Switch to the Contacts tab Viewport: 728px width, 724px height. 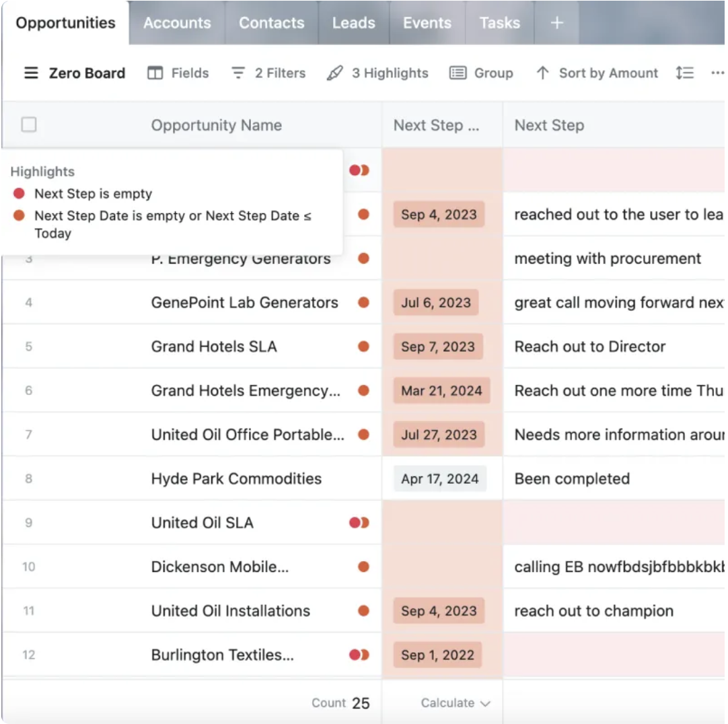(x=272, y=23)
